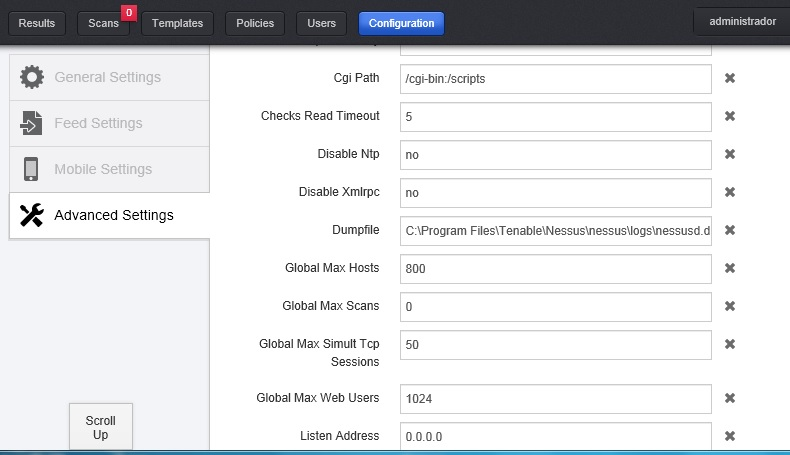Click the Advanced Settings wrench icon
Image resolution: width=790 pixels, height=455 pixels.
pos(32,215)
